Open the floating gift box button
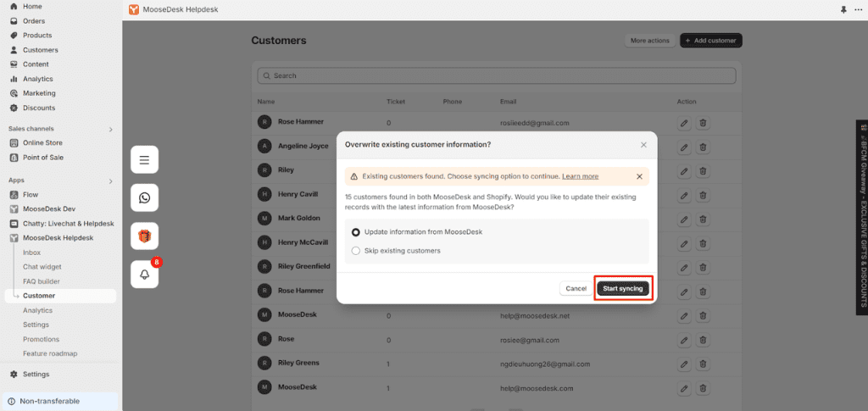This screenshot has width=868, height=411. pyautogui.click(x=144, y=236)
